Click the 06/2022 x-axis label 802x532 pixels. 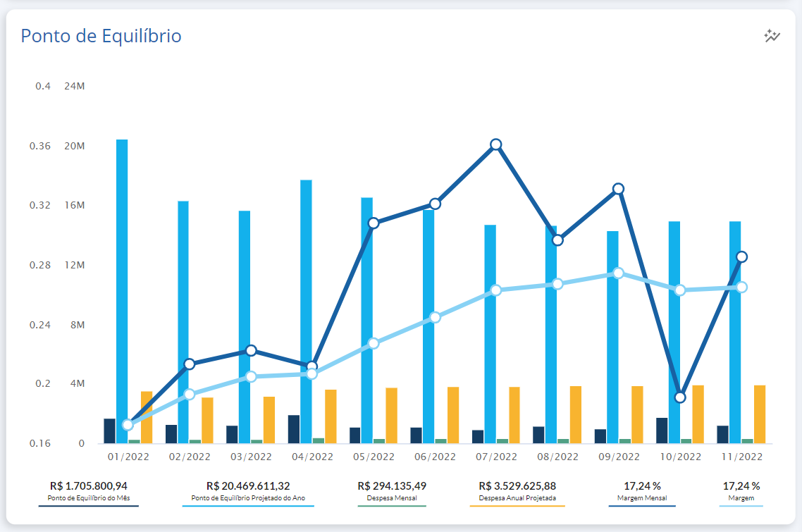pos(435,457)
